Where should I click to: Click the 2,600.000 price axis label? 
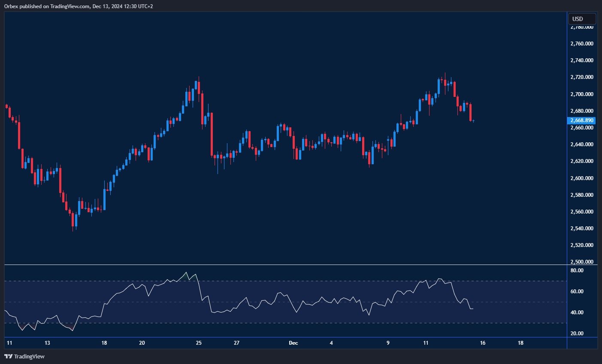pyautogui.click(x=581, y=178)
